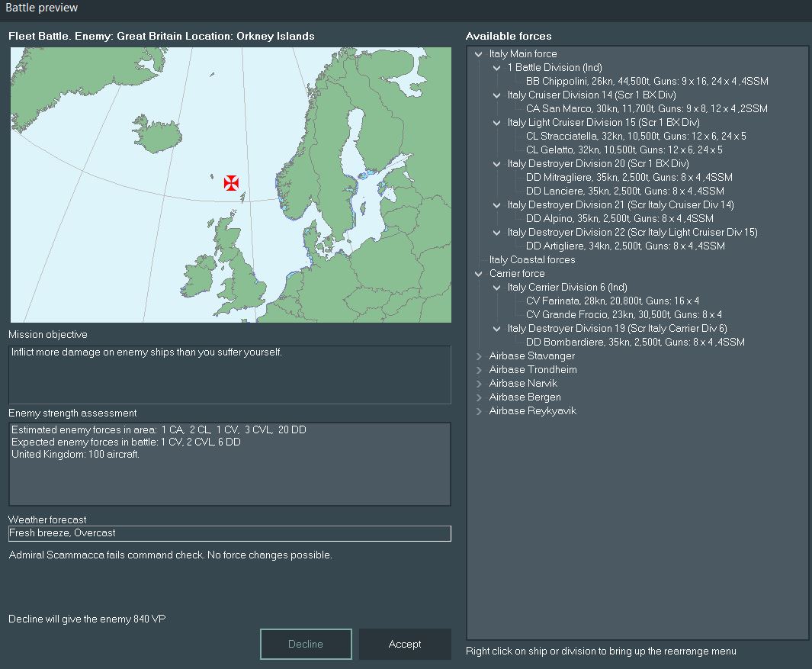The width and height of the screenshot is (812, 669).
Task: Expand the Airbase Reykyavik node
Action: [x=479, y=411]
